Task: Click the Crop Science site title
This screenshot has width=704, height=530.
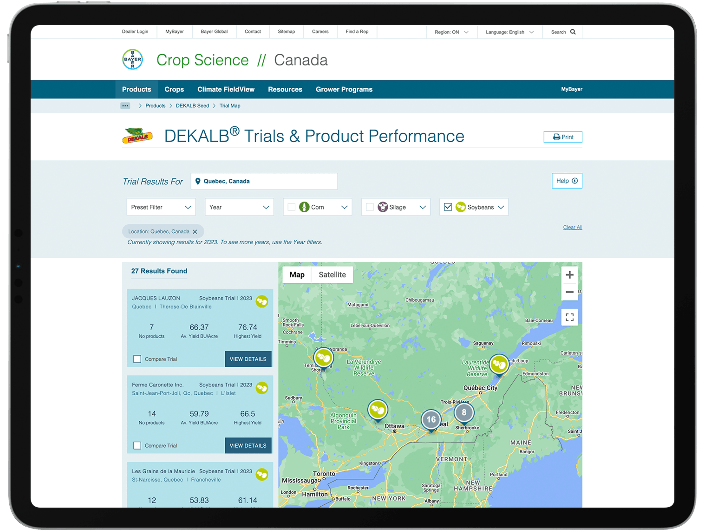Action: point(202,60)
